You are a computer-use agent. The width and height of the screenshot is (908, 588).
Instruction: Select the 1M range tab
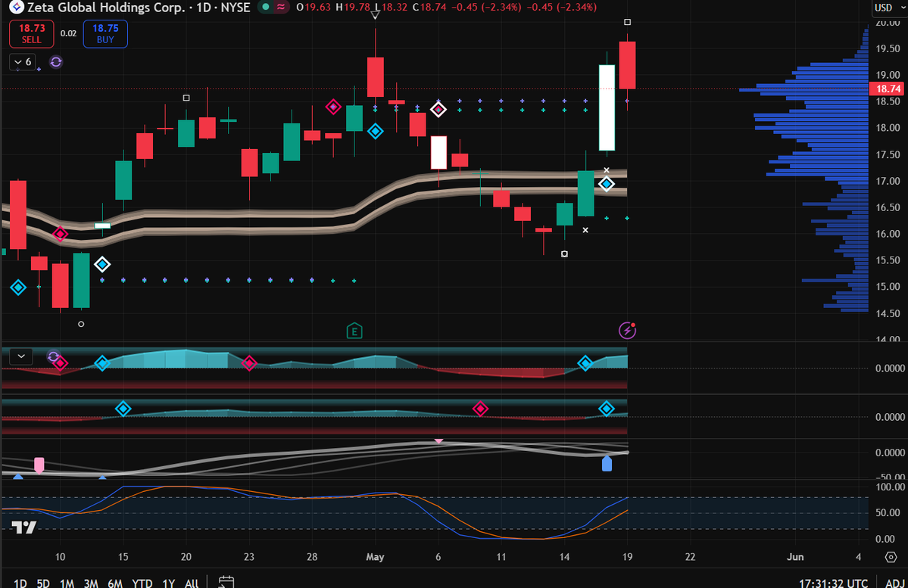67,583
